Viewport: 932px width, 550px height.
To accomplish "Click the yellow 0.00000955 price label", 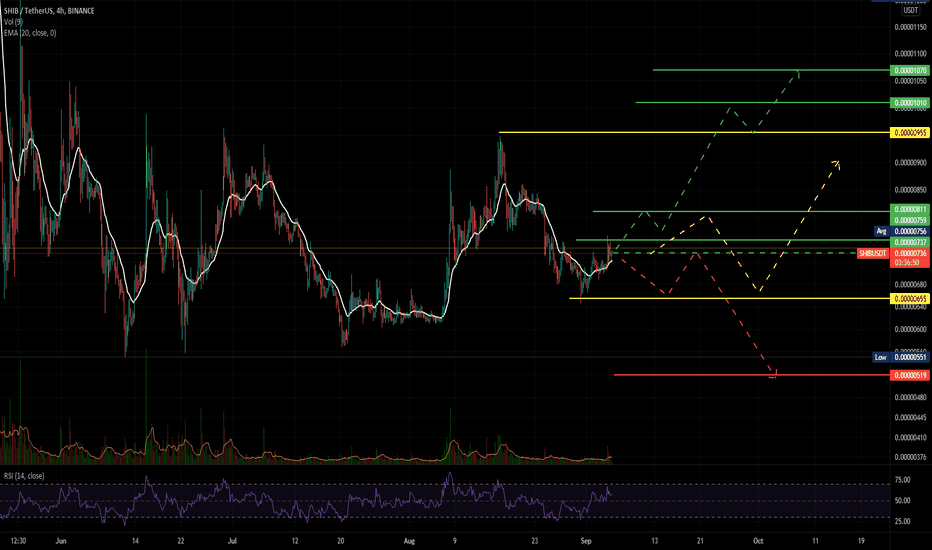I will (910, 133).
